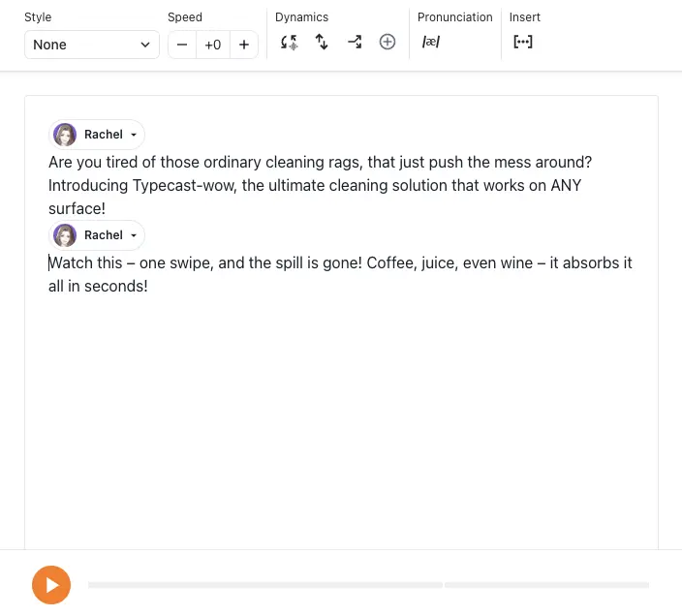Click the circled plus Dynamics icon
This screenshot has width=682, height=616.
[x=387, y=43]
